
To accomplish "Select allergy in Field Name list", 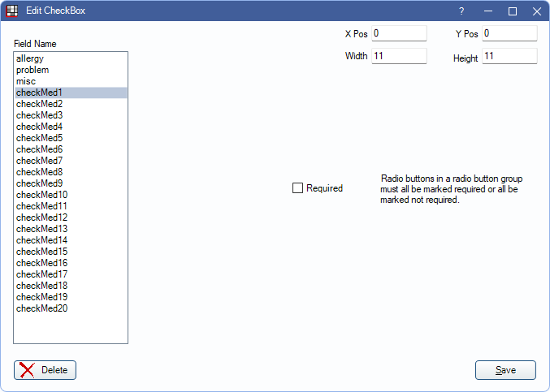I will tap(29, 59).
